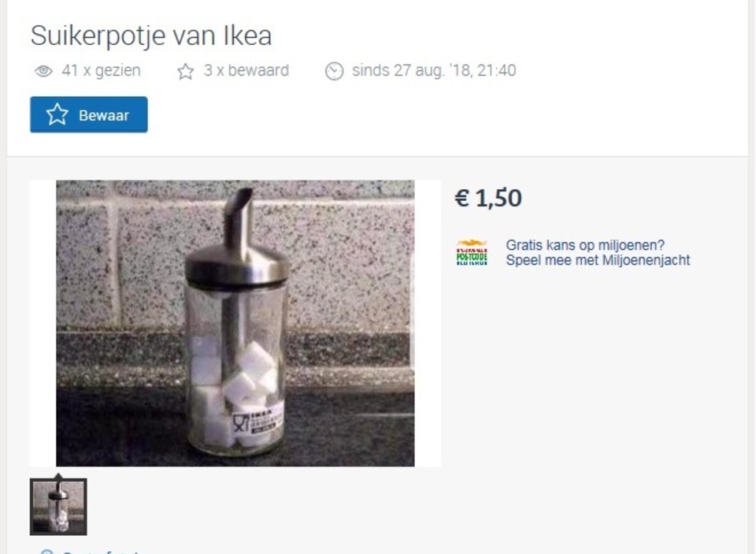Click the star icon next to '3 x bewaard'
756x554 pixels.
point(185,72)
